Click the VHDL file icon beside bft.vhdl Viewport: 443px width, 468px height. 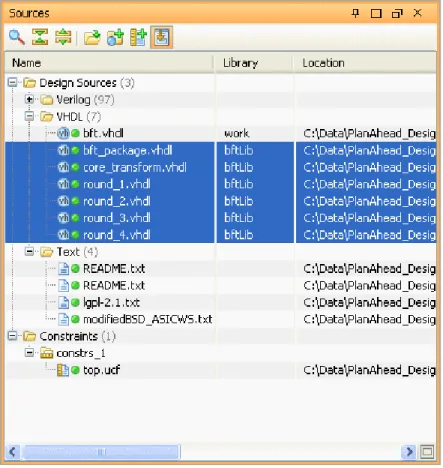pyautogui.click(x=63, y=133)
